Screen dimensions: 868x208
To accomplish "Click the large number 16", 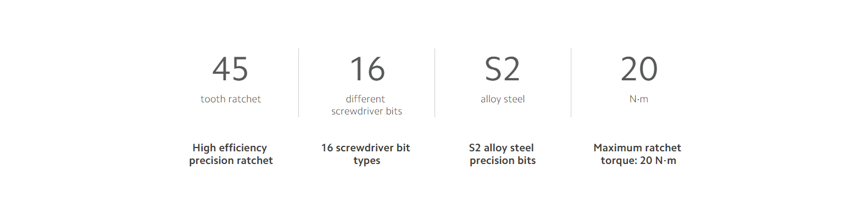I will [367, 69].
